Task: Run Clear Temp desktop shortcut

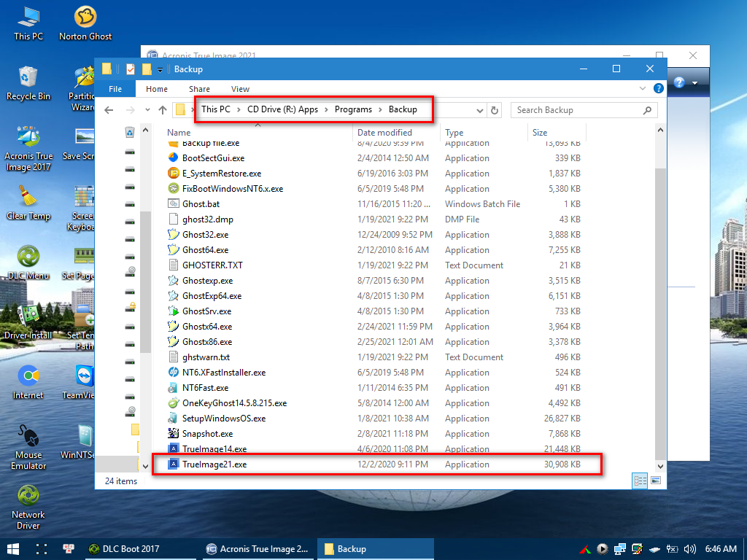Action: (28, 203)
